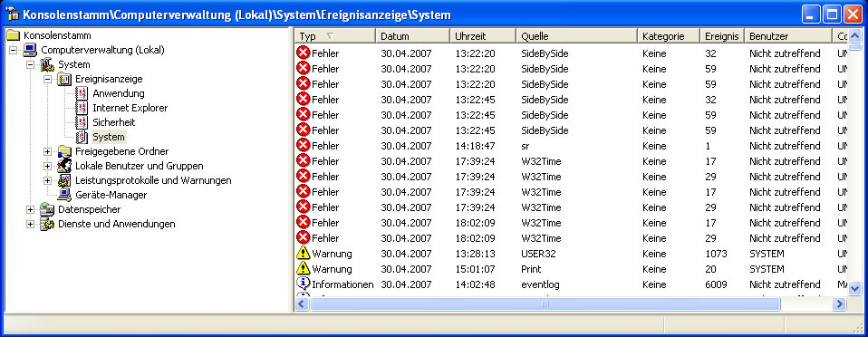Click the error icon of event 17 at 18:02:09

[x=304, y=223]
